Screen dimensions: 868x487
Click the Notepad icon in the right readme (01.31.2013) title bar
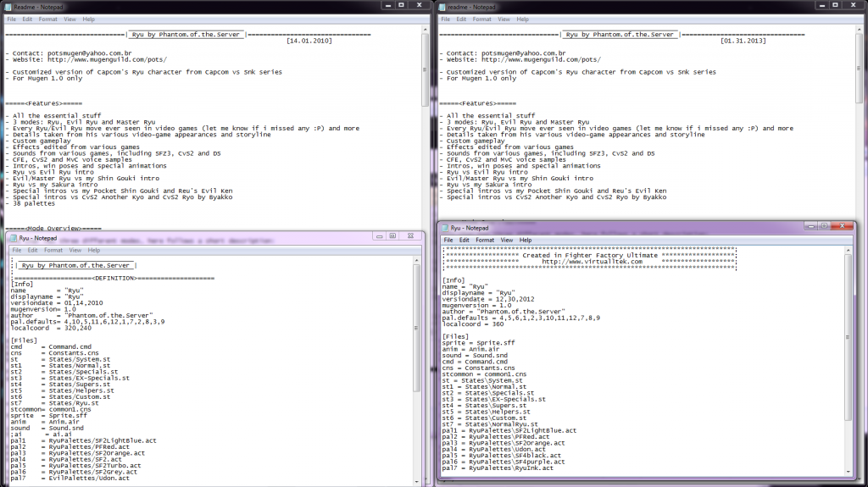442,7
